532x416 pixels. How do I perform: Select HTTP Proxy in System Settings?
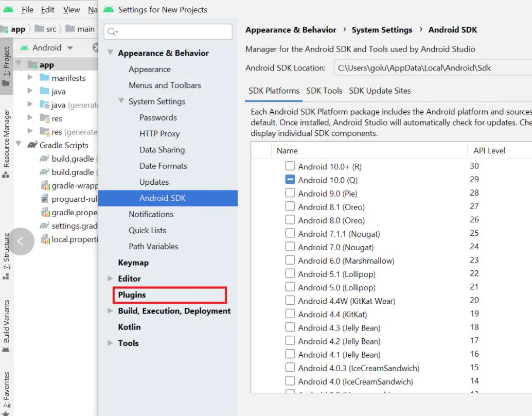[x=159, y=134]
